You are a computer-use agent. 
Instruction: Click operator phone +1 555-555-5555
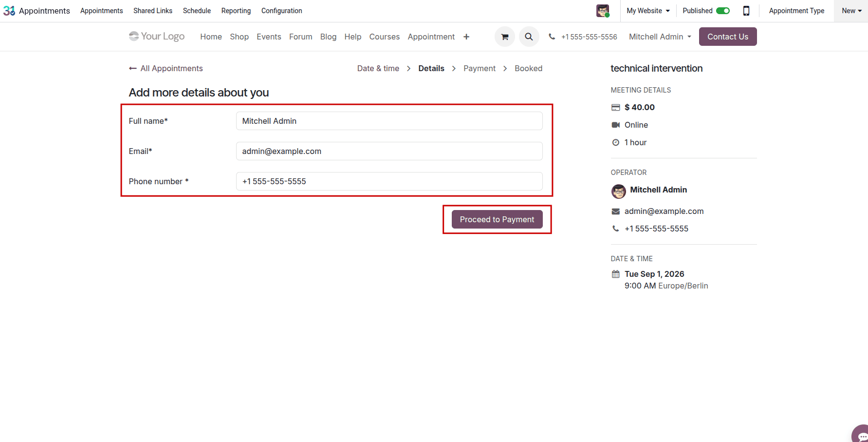[x=656, y=229]
